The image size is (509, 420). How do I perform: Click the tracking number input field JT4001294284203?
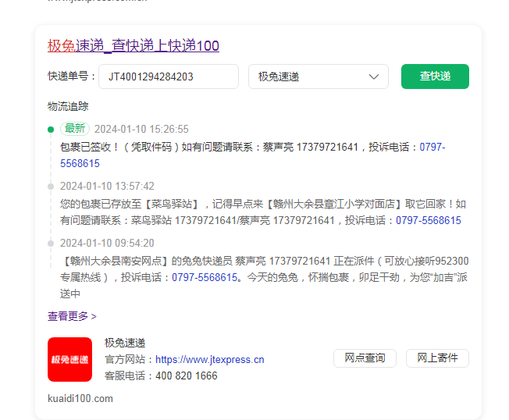tap(169, 77)
